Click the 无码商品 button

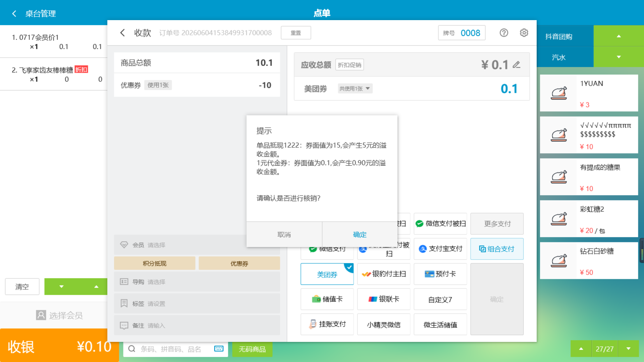tap(252, 349)
